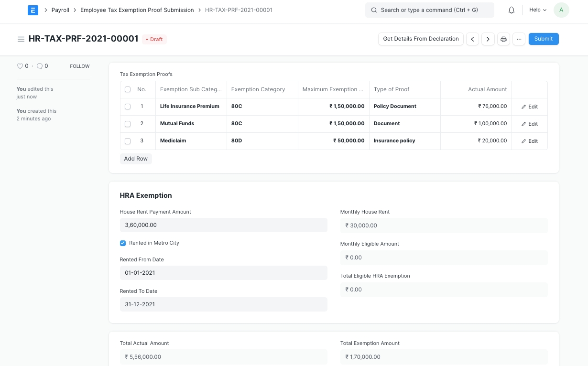588x366 pixels.
Task: Uncheck Rented in Metro City
Action: point(123,243)
